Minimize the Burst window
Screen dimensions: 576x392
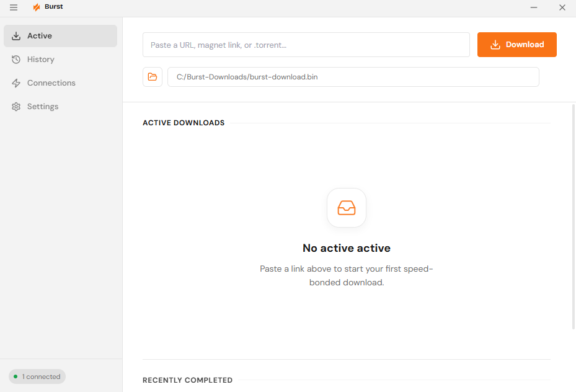534,7
